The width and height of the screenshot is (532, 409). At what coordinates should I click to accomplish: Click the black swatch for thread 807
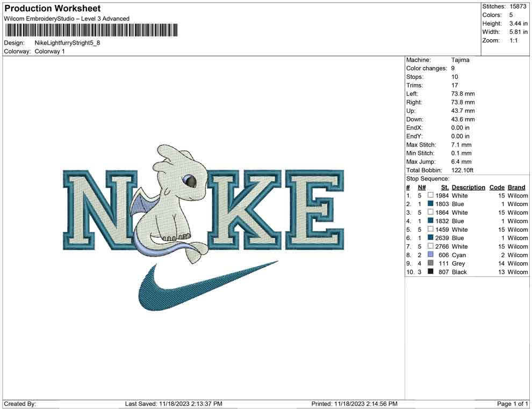[430, 272]
